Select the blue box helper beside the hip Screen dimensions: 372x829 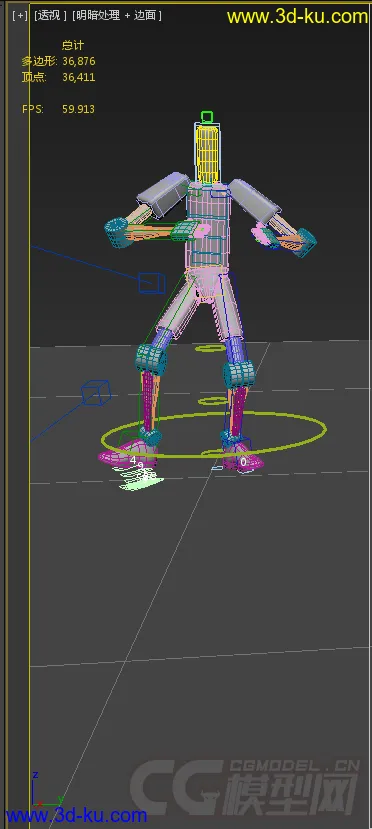[x=152, y=283]
